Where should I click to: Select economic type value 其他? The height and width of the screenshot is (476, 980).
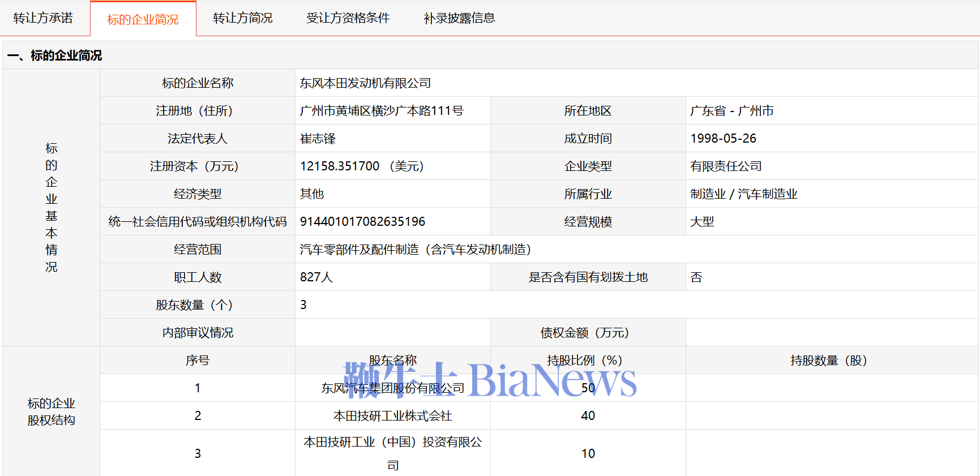[312, 194]
